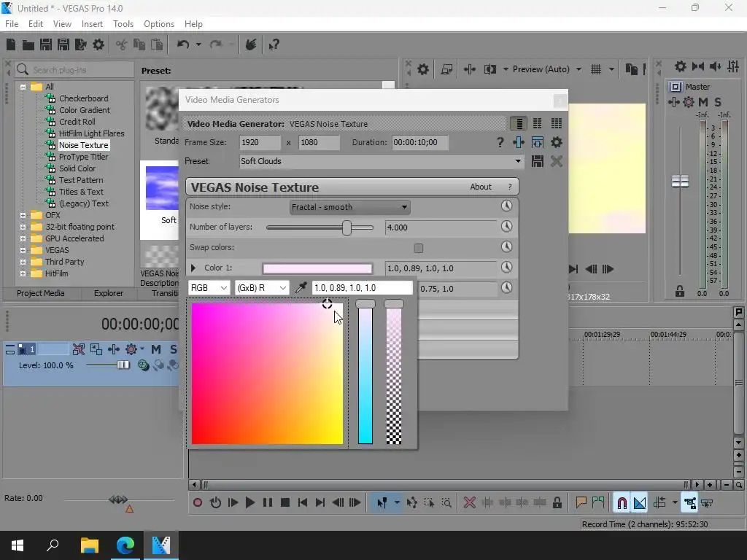Click the plug-in help question mark icon
This screenshot has width=747, height=560.
click(x=500, y=142)
